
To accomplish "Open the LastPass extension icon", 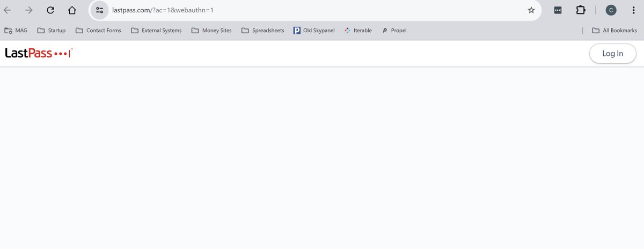I will (558, 10).
